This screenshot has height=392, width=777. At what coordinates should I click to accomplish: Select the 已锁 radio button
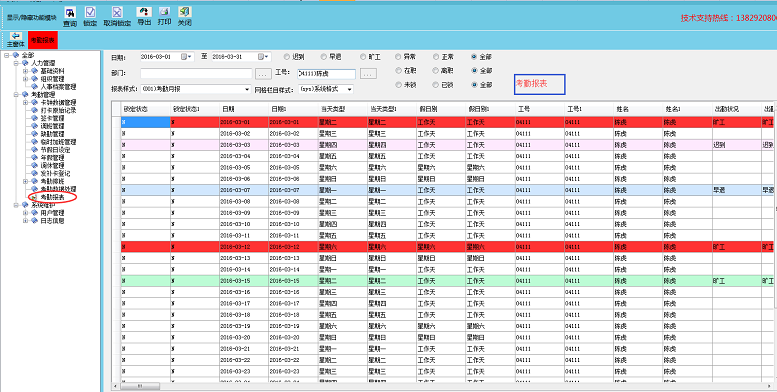point(436,85)
